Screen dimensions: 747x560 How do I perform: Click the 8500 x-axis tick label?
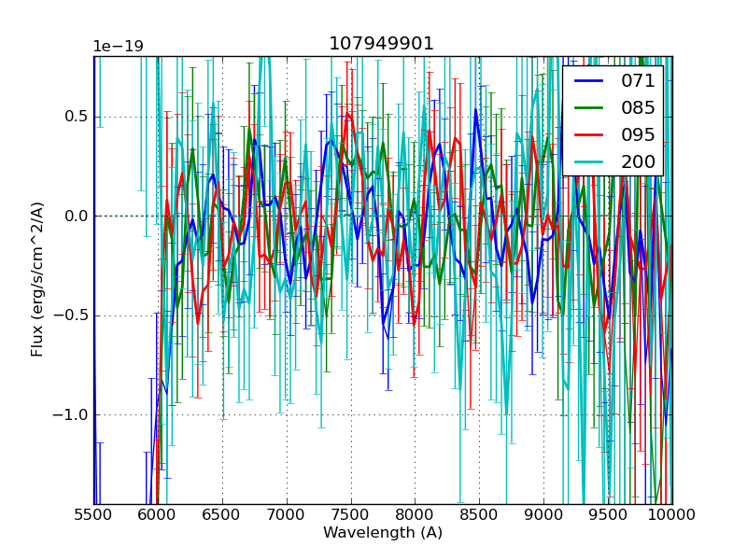pyautogui.click(x=479, y=514)
